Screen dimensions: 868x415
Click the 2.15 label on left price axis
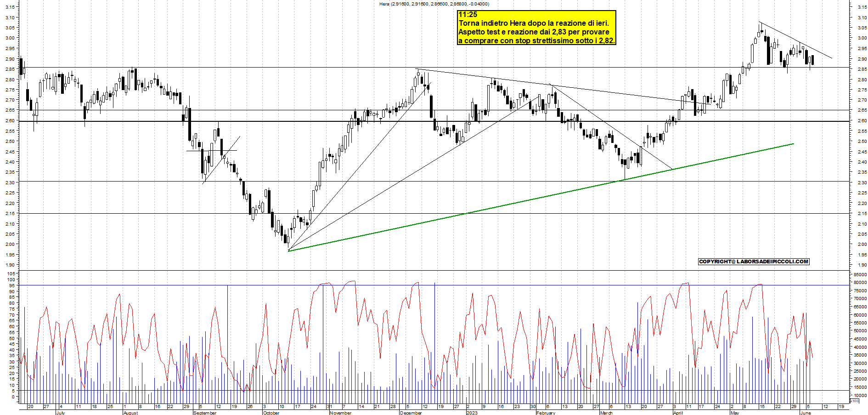coord(11,213)
